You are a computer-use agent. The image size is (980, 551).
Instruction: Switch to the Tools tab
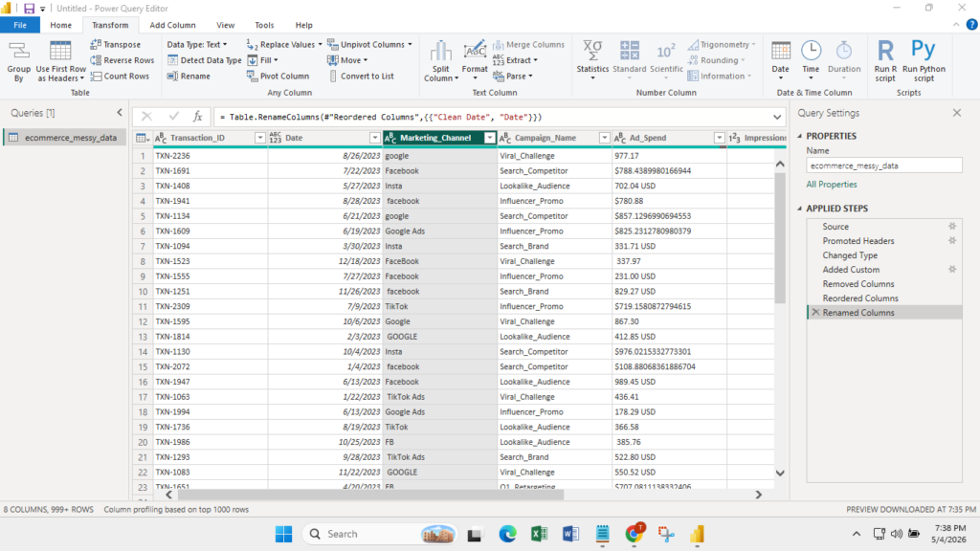[264, 25]
